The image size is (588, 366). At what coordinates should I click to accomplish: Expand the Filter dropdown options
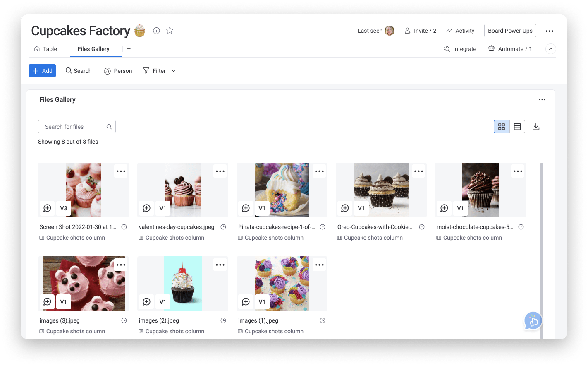(173, 70)
